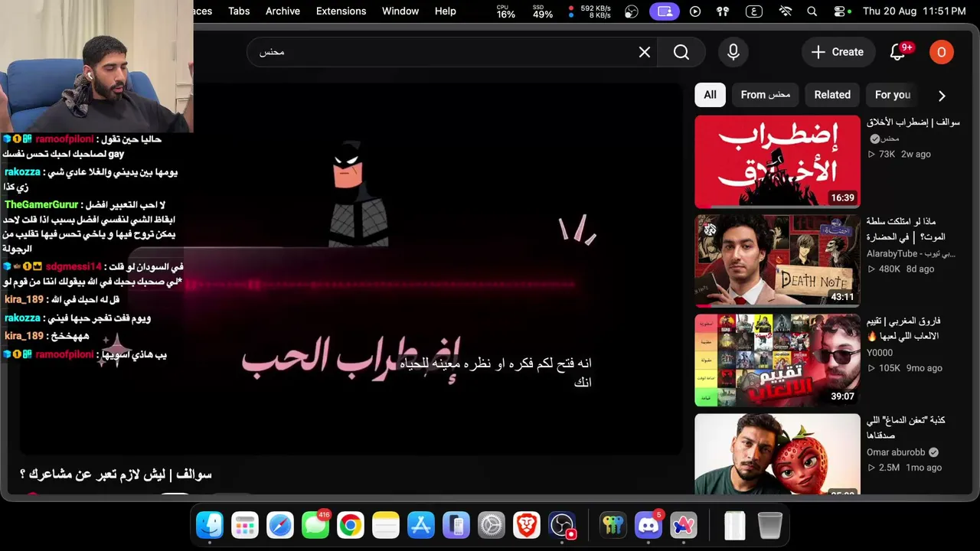Open the Simulator app from the Dock
The width and height of the screenshot is (980, 551).
point(456,525)
